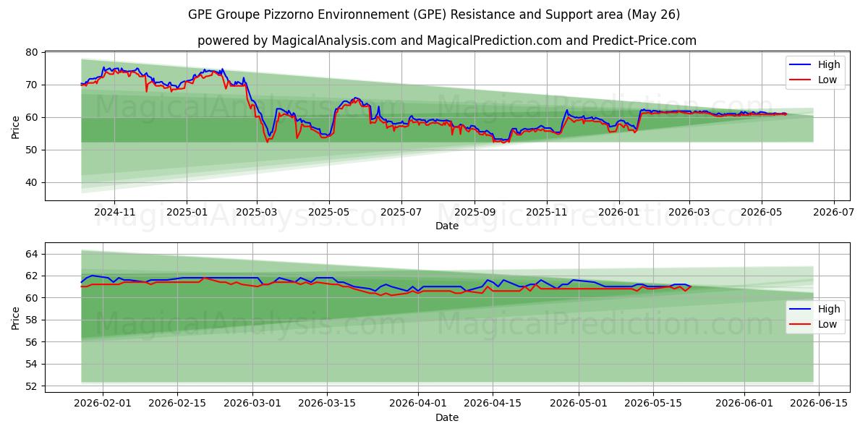The width and height of the screenshot is (868, 434).
Task: Click the '2025-01' x-axis tick label
Action: (187, 213)
